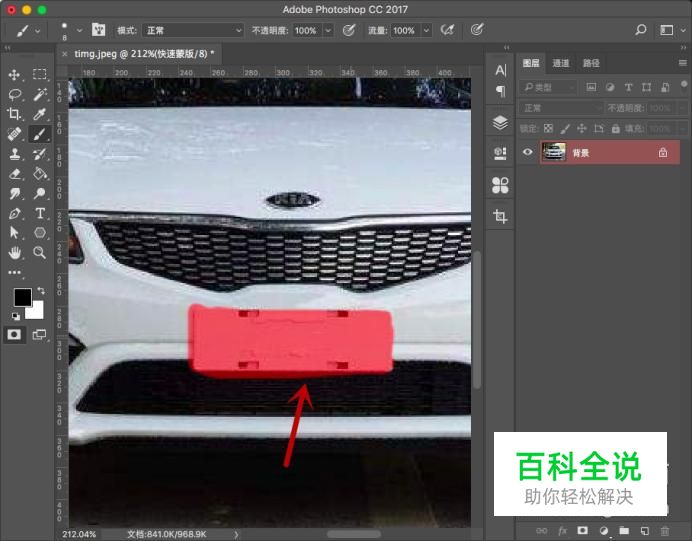The height and width of the screenshot is (541, 692).
Task: Open the search icon in options bar
Action: click(x=640, y=30)
